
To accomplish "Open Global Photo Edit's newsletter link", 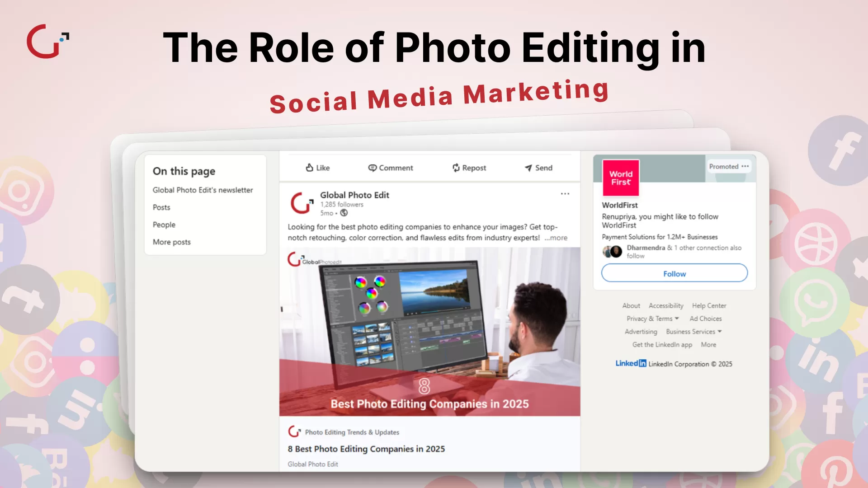I will coord(203,190).
